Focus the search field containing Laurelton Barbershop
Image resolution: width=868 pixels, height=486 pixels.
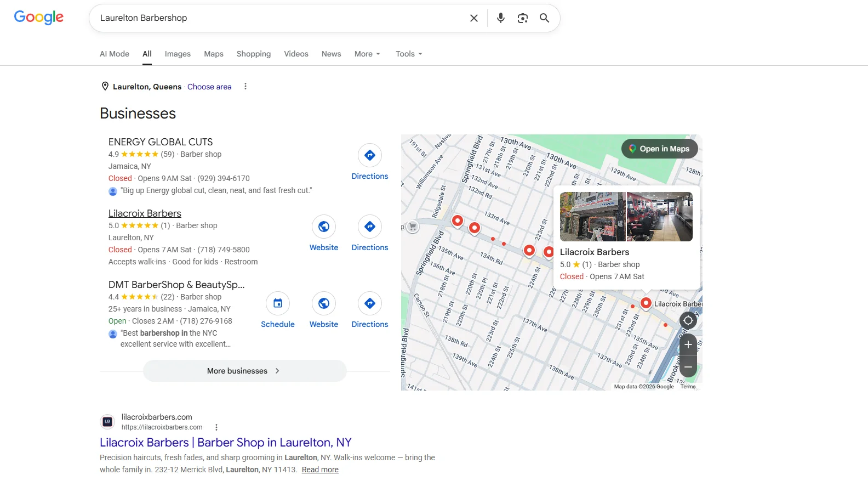click(x=279, y=18)
